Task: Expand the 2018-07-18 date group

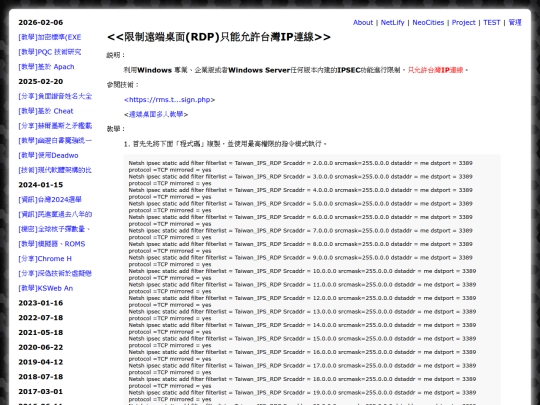Action: [x=41, y=377]
